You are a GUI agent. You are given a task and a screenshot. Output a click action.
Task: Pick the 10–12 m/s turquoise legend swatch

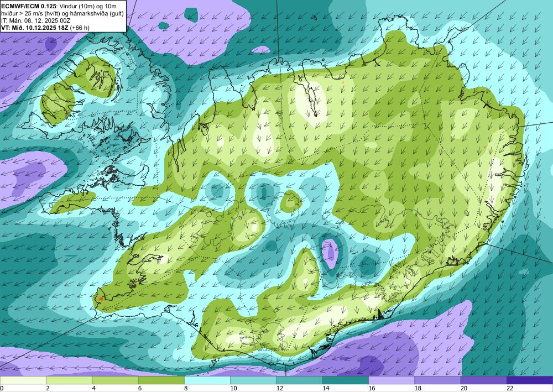tap(254, 380)
